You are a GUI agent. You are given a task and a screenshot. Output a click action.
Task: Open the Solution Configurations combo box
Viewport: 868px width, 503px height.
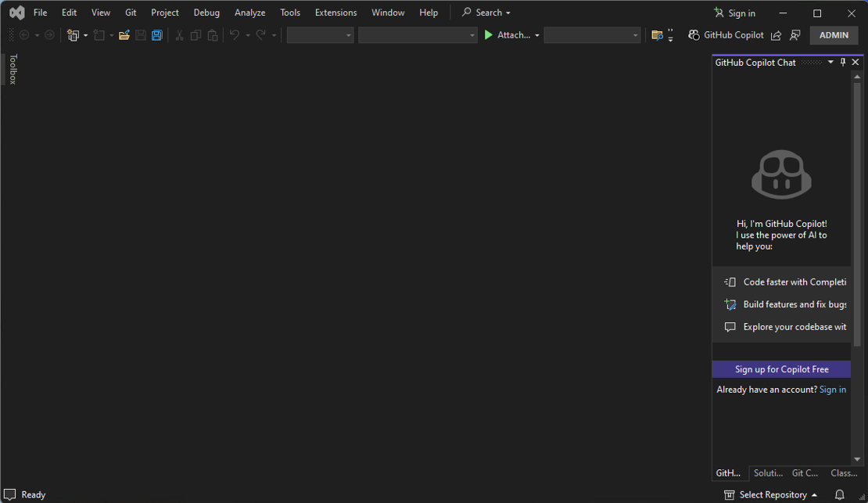(x=320, y=35)
